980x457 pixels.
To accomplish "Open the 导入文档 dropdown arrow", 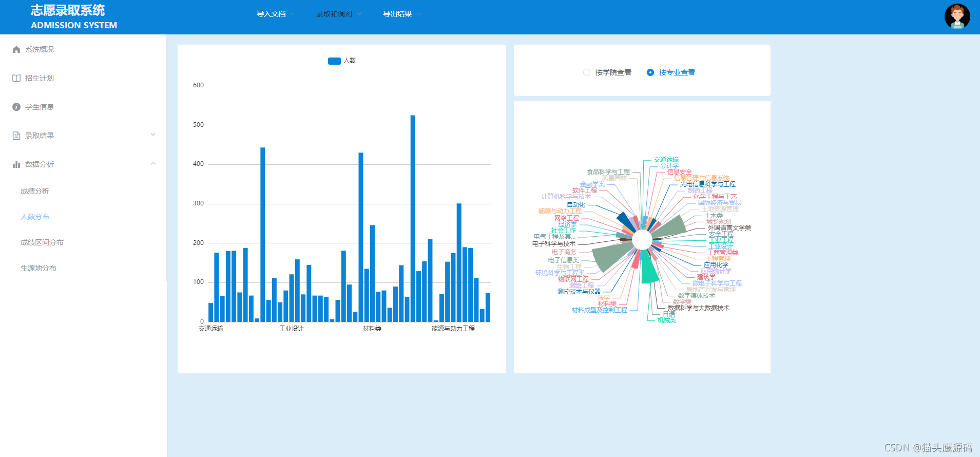I will click(293, 14).
